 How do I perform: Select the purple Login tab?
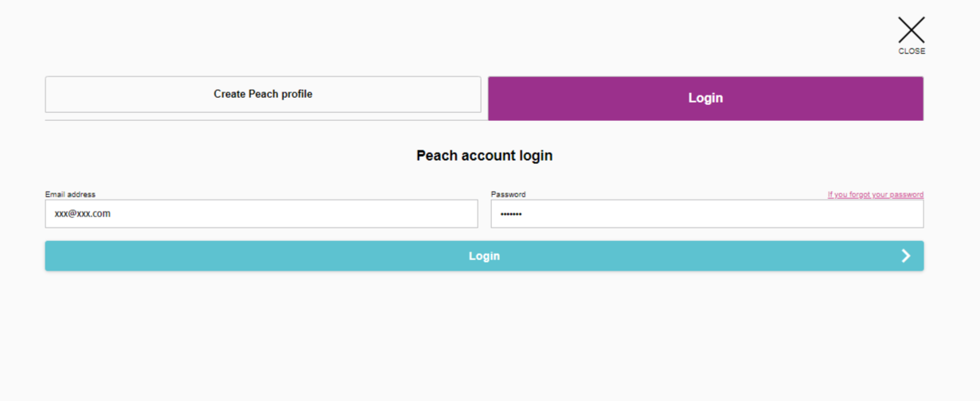tap(705, 98)
